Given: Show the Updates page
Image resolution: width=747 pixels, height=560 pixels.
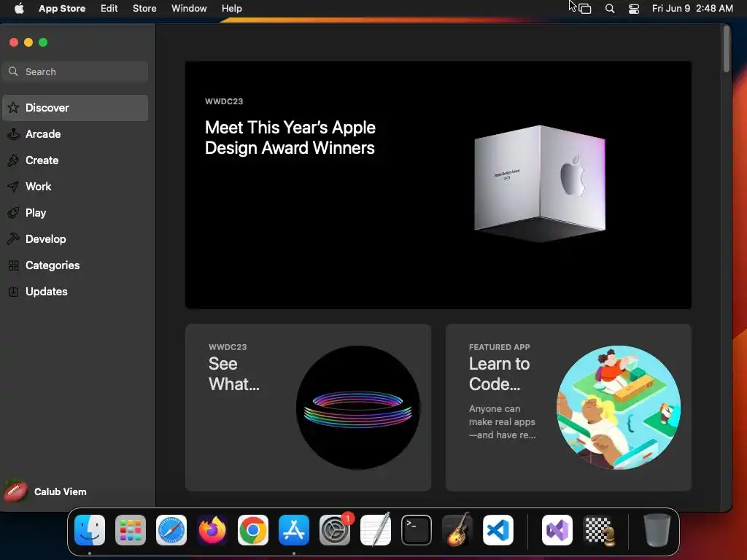Looking at the screenshot, I should point(75,292).
